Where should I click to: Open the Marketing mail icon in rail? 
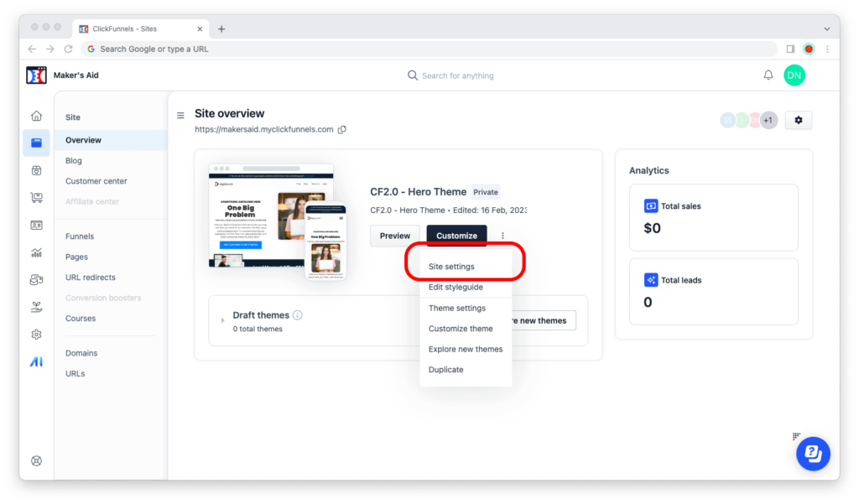tap(37, 280)
